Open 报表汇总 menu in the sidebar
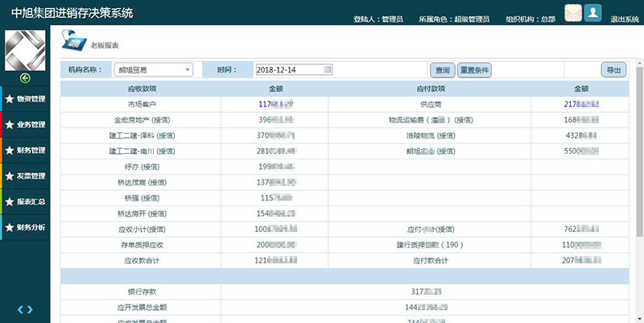This screenshot has height=323, width=644. 25,201
